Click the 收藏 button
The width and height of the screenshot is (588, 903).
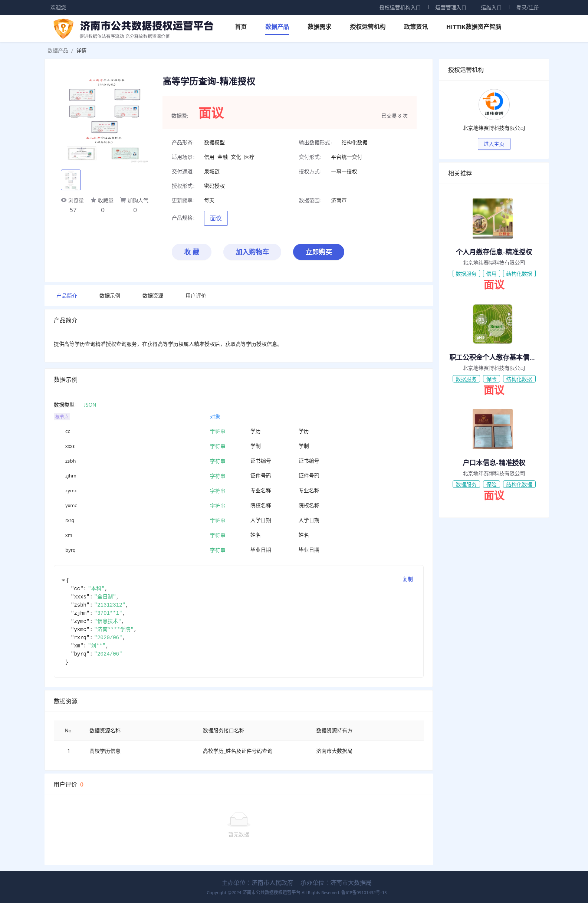[x=191, y=252]
